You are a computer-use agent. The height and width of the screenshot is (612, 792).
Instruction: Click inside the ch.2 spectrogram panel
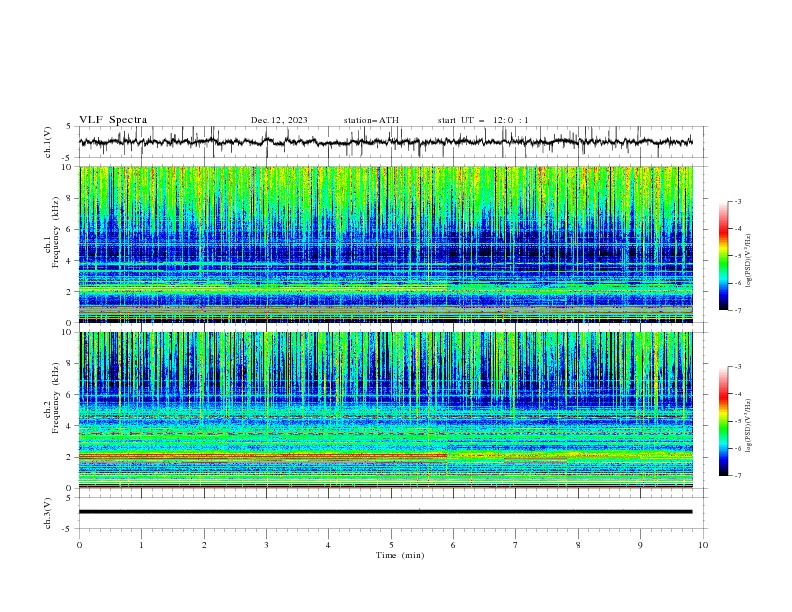pos(386,410)
